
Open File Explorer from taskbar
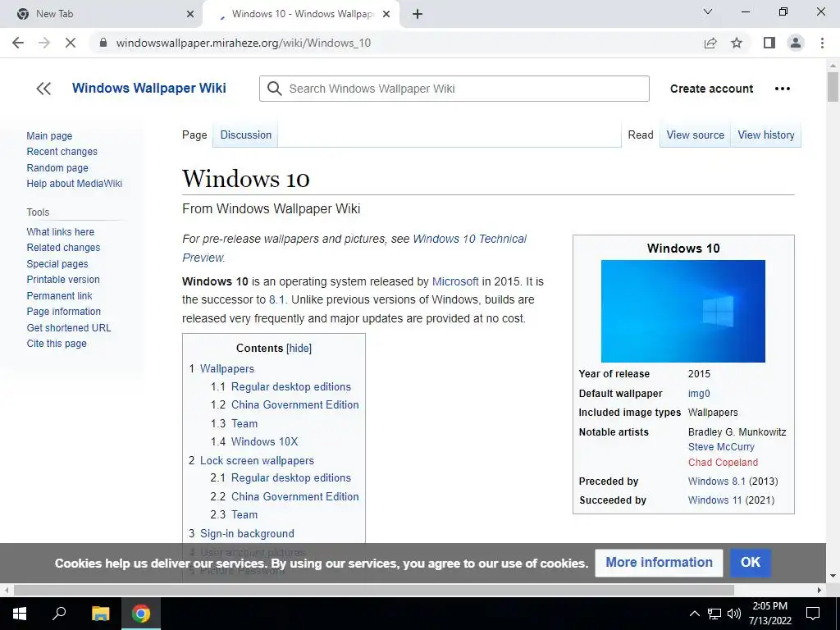100,614
